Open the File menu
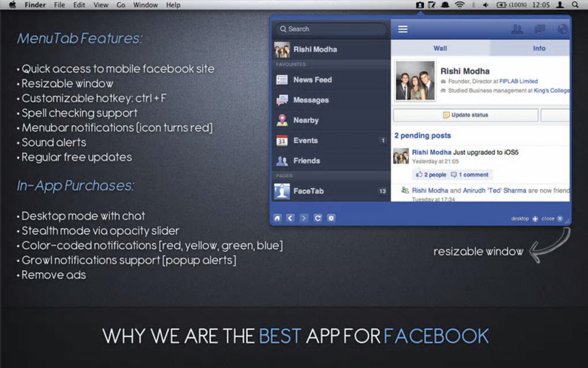The image size is (588, 368). point(59,5)
